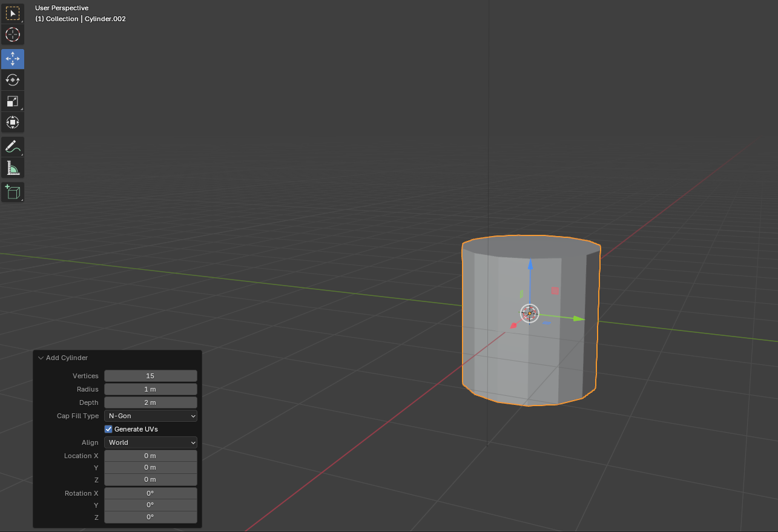Pick the Scale tool
Image resolution: width=778 pixels, height=532 pixels.
(13, 101)
